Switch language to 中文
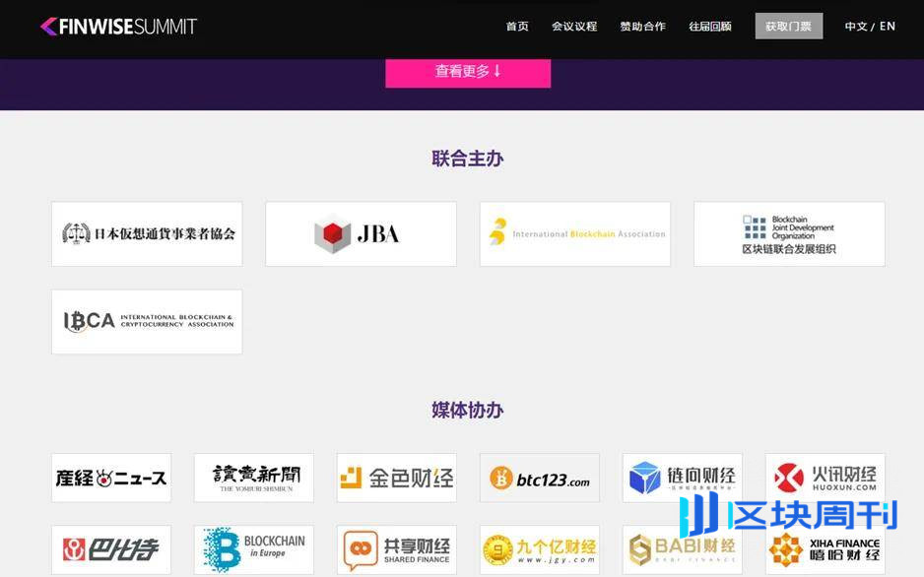The image size is (924, 577). 856,27
